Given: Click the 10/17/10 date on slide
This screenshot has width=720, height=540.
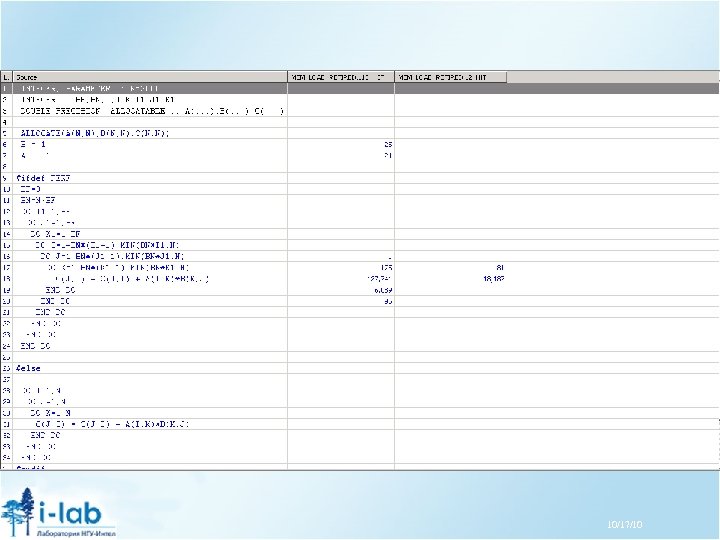Looking at the screenshot, I should point(624,524).
